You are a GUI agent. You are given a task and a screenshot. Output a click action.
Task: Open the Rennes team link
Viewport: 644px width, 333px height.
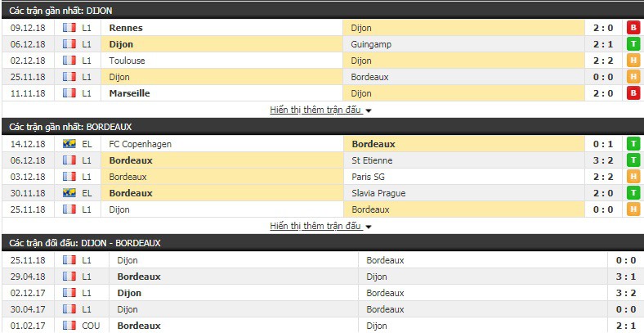126,28
